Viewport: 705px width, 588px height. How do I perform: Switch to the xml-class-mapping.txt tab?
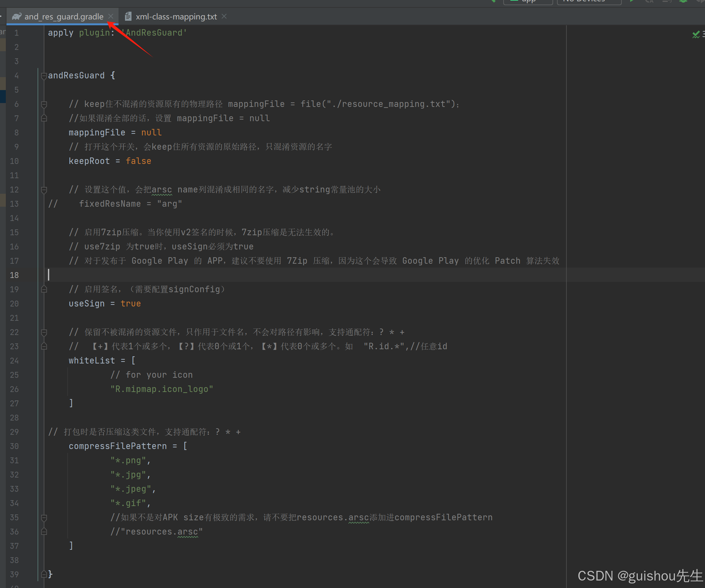point(176,17)
